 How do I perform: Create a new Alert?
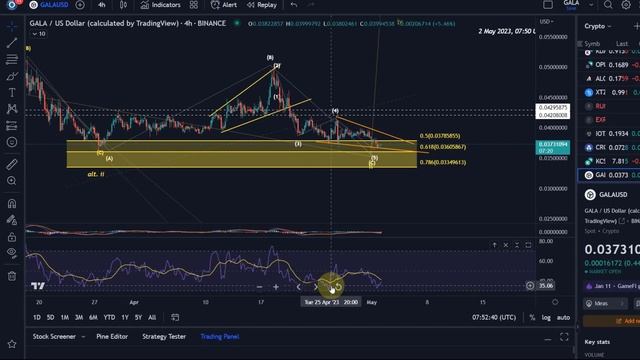pos(224,5)
